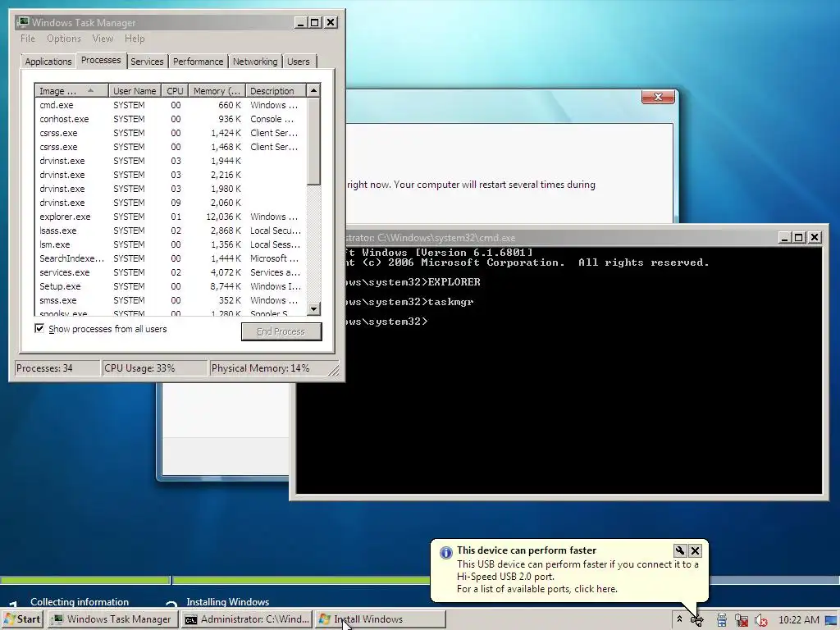The height and width of the screenshot is (630, 840).
Task: Switch to Install Windows taskbar button
Action: pos(380,619)
